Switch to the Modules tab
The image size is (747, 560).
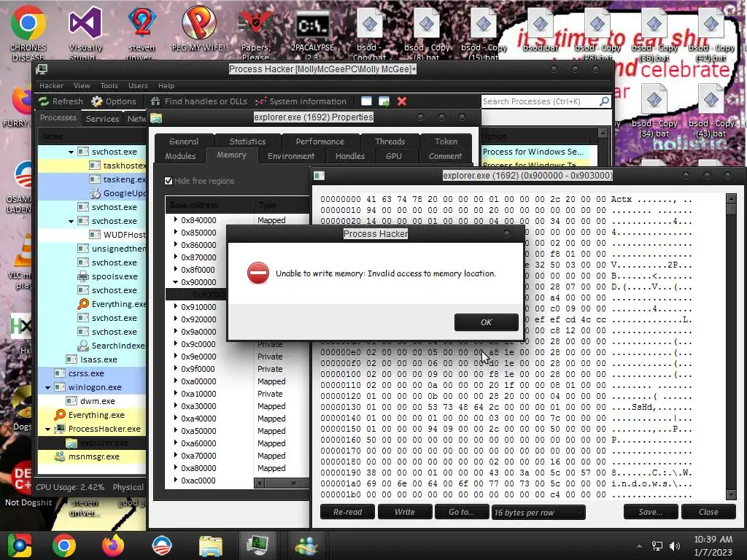[180, 156]
